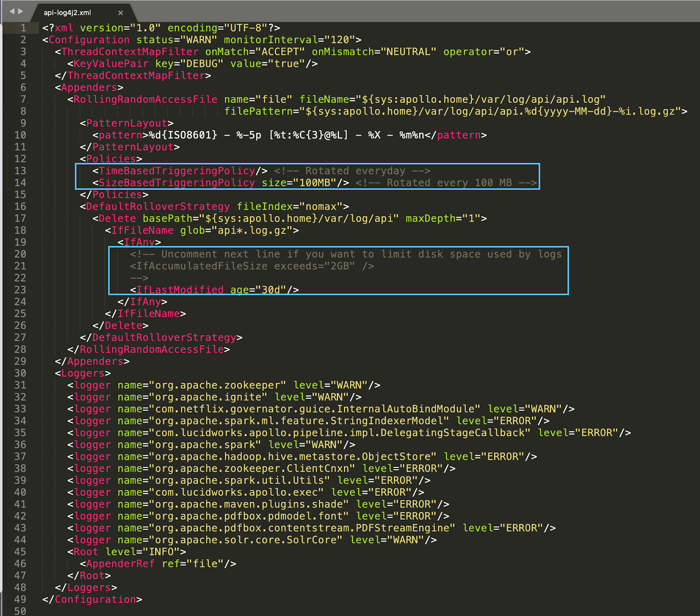
Task: Click the closing RollingRandomAccessFile tag
Action: pos(149,349)
